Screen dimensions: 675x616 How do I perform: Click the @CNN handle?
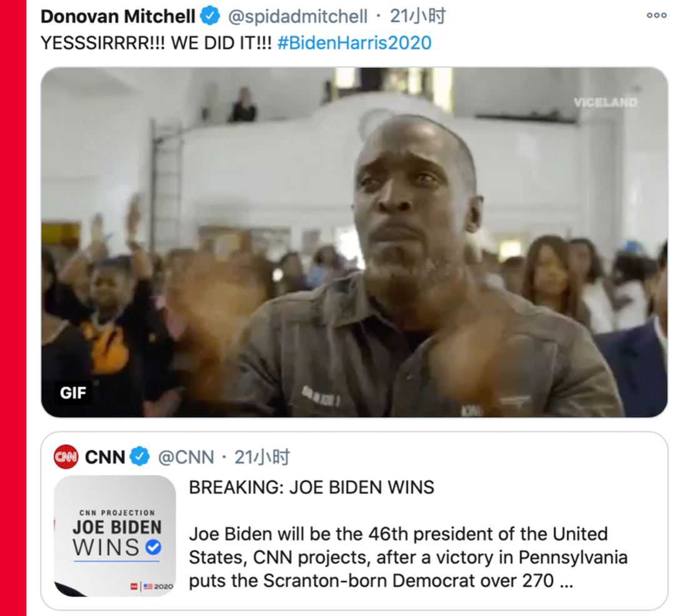[186, 457]
